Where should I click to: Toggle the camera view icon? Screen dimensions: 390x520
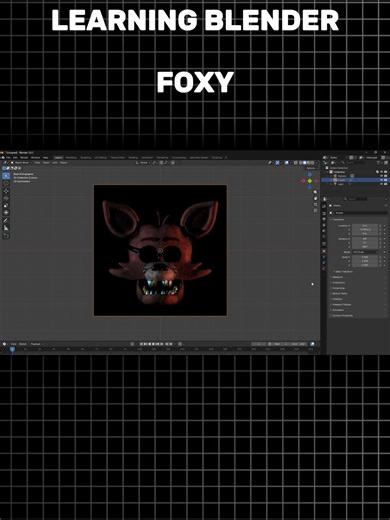click(x=315, y=204)
